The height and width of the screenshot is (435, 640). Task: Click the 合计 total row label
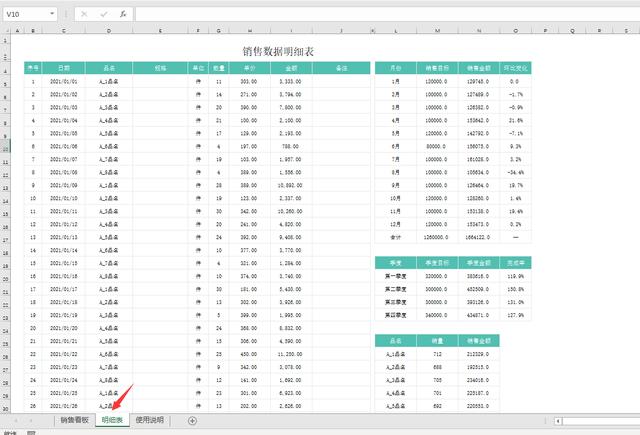(x=394, y=239)
